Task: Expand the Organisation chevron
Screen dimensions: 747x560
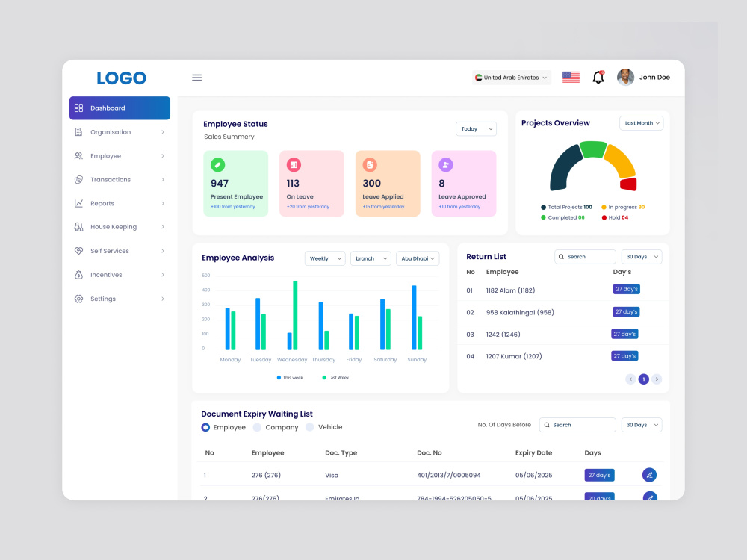Action: coord(162,132)
